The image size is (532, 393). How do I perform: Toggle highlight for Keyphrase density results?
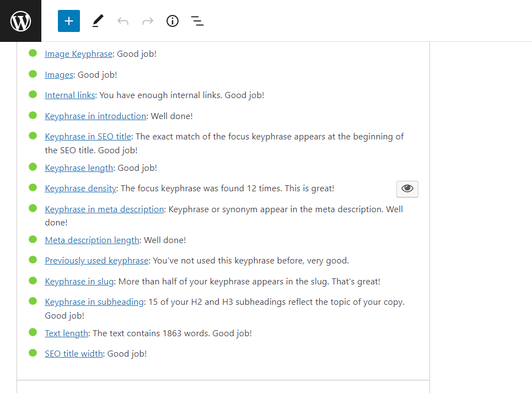[407, 189]
